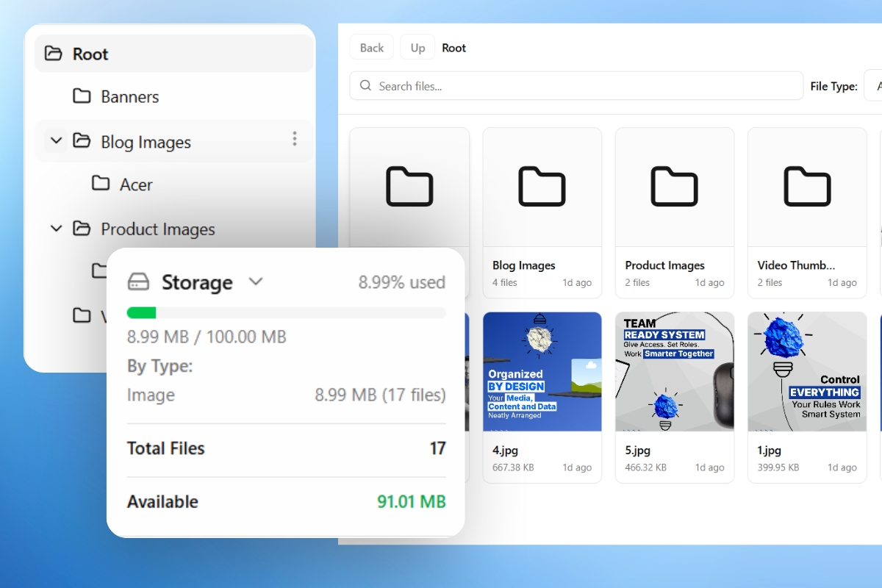Click the search magnifier icon
Image resolution: width=882 pixels, height=588 pixels.
pos(365,85)
